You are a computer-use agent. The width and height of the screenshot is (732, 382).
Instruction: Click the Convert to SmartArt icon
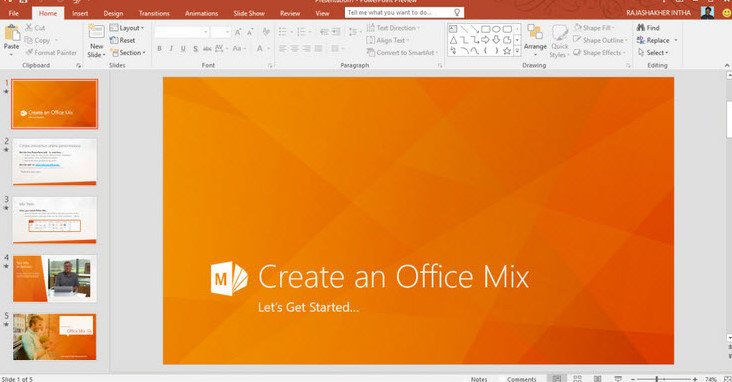pos(371,53)
